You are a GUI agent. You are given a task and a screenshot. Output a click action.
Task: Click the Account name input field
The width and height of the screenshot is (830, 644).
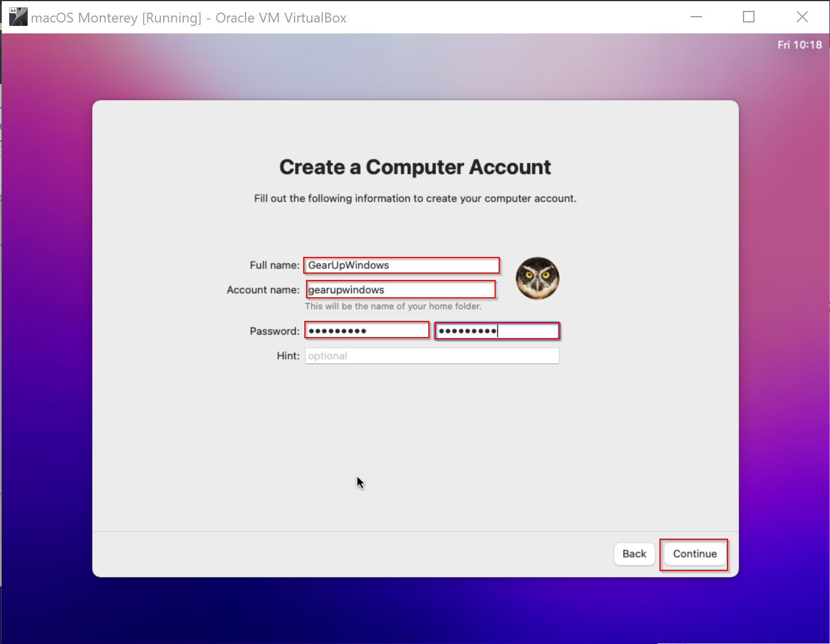401,289
